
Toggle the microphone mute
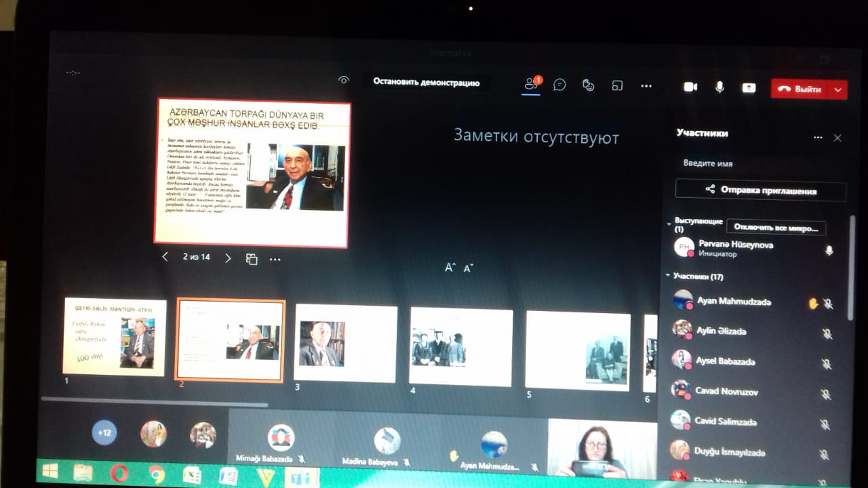[719, 87]
